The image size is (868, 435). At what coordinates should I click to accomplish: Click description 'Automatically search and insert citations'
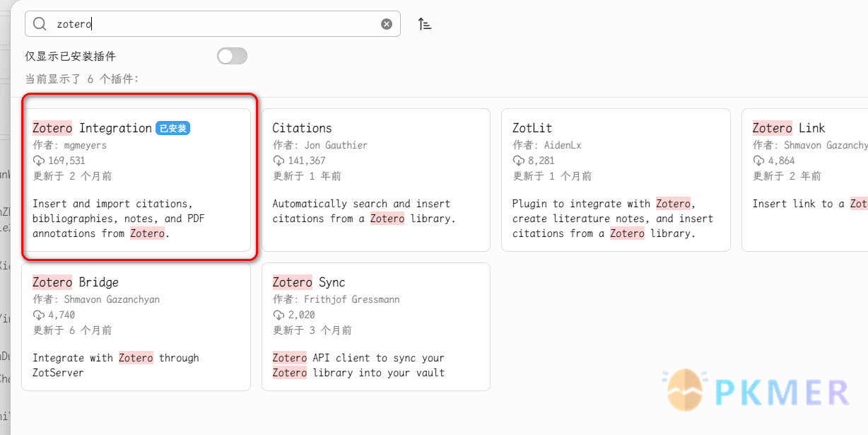[x=364, y=211]
